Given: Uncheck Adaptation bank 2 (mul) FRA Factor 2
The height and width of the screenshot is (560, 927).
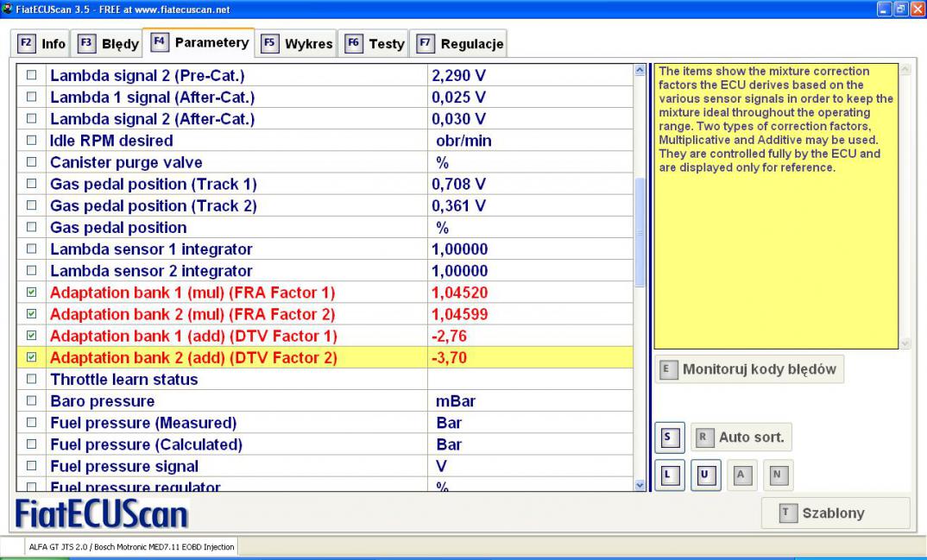Looking at the screenshot, I should (x=31, y=314).
